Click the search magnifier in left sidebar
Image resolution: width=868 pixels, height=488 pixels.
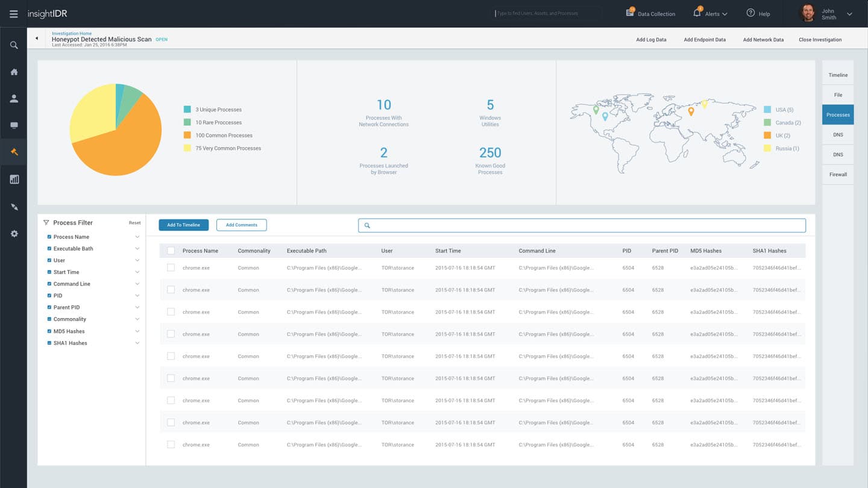(x=14, y=45)
